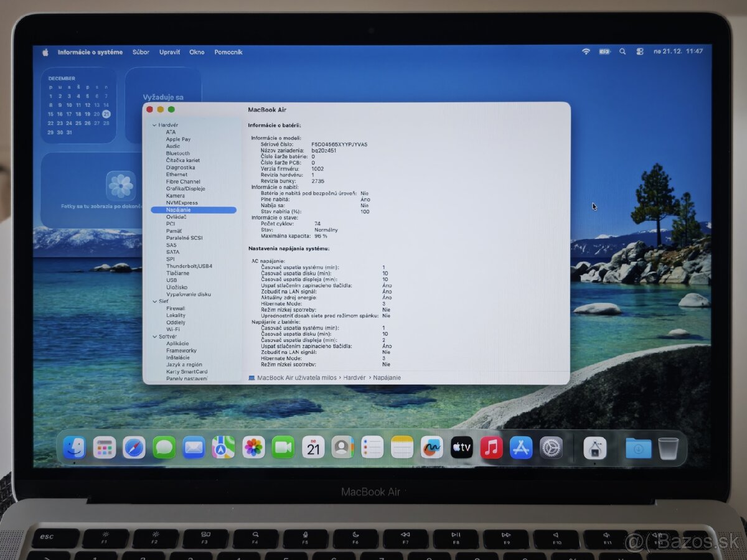Open System Settings from the Dock
747x560 pixels.
(x=552, y=447)
